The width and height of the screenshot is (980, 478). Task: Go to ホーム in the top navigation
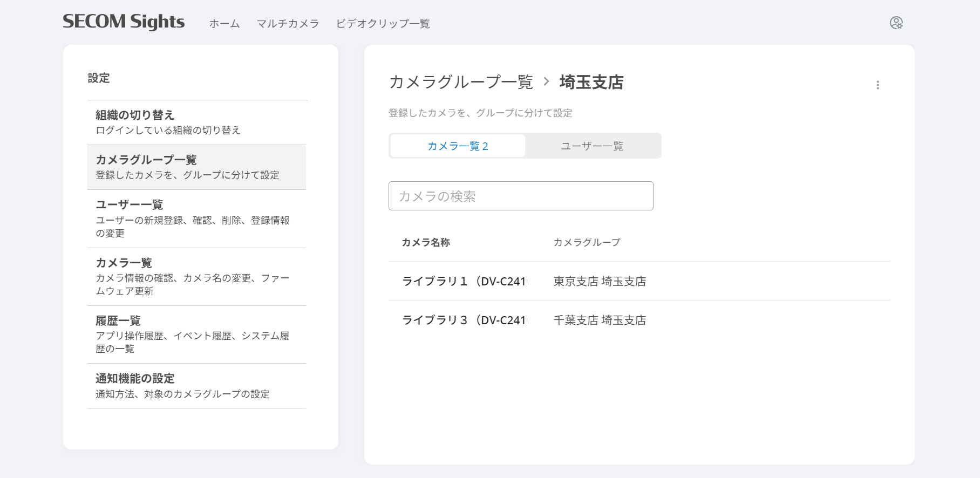point(224,24)
